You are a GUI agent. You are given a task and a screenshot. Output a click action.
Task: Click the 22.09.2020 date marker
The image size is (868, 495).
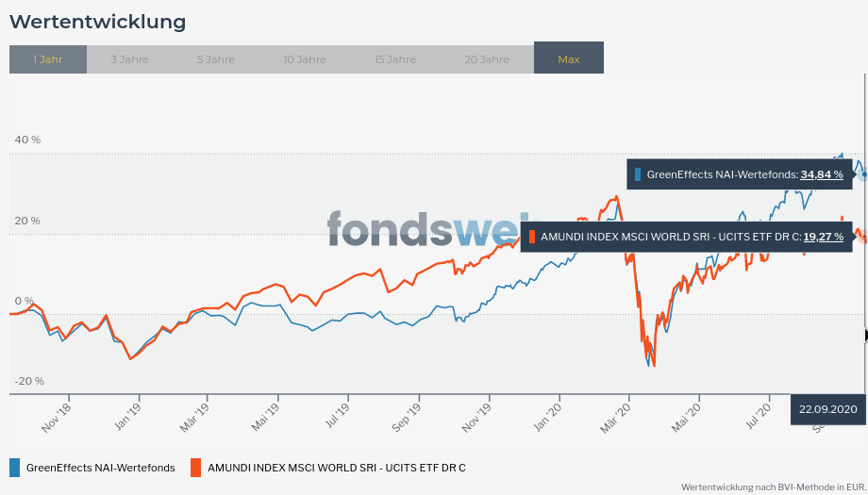(827, 409)
